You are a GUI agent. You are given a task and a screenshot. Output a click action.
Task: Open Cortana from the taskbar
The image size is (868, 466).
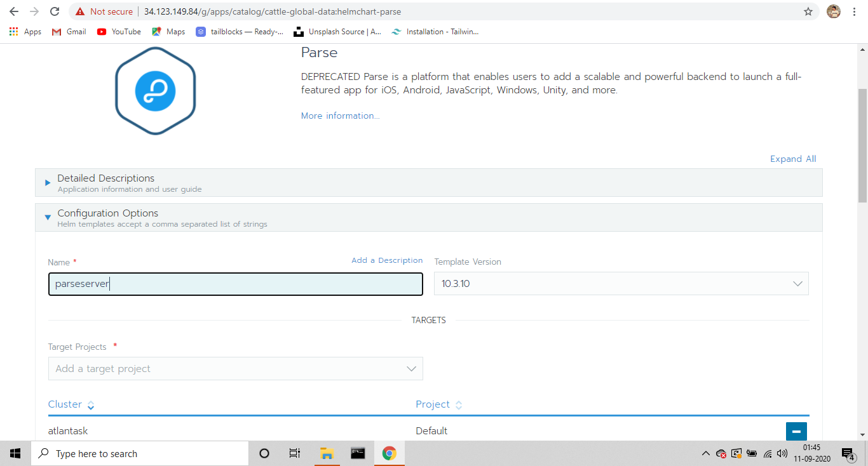[x=264, y=453]
